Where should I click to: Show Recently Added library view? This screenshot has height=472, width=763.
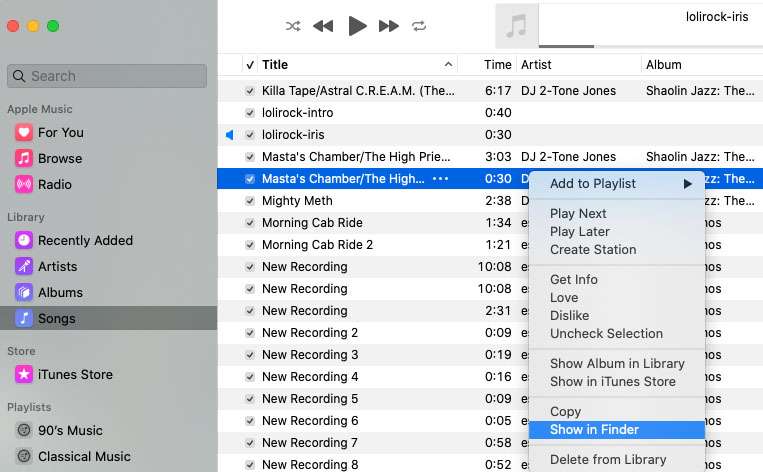86,240
